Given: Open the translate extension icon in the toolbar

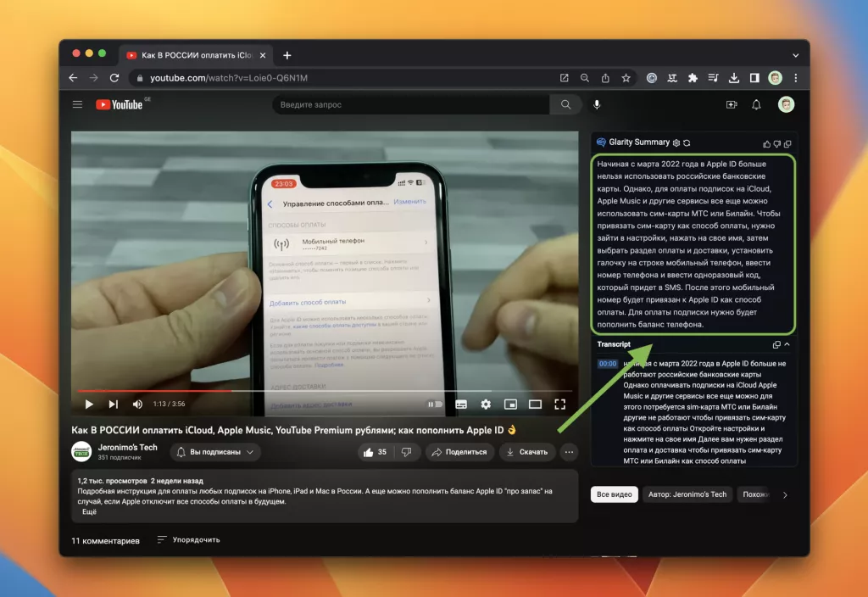Looking at the screenshot, I should tap(672, 78).
